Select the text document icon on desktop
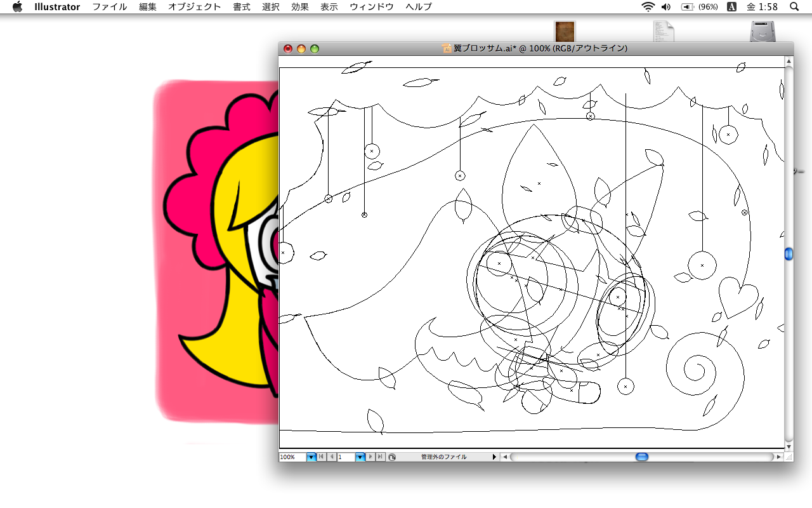Image resolution: width=812 pixels, height=508 pixels. pyautogui.click(x=663, y=31)
